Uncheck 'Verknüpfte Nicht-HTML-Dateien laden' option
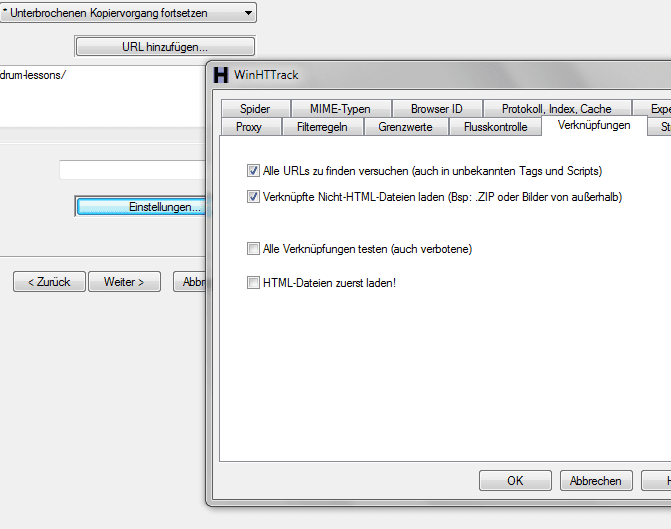Screen dimensions: 671x529 (253, 197)
